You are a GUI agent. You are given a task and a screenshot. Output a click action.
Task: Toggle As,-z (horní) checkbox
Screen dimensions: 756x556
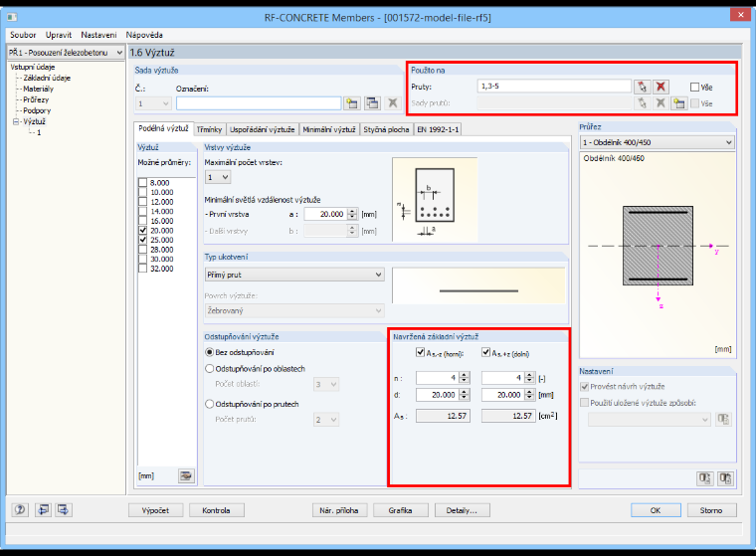(x=420, y=352)
